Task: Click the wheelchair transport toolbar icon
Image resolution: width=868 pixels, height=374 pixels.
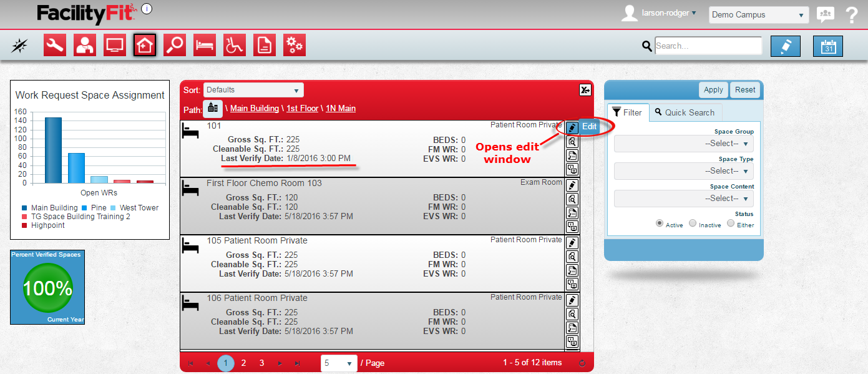Action: point(235,45)
